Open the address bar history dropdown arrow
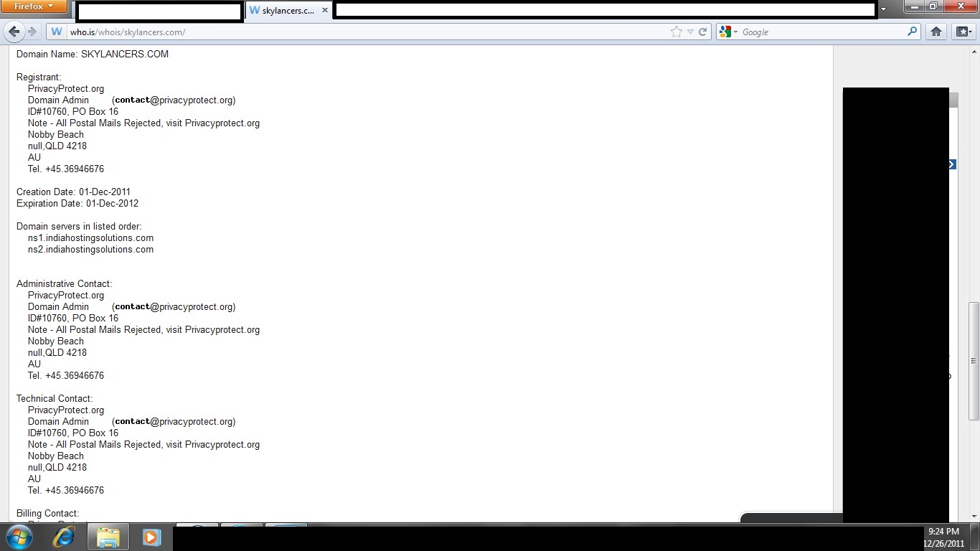Viewport: 980px width, 551px height. [x=690, y=32]
